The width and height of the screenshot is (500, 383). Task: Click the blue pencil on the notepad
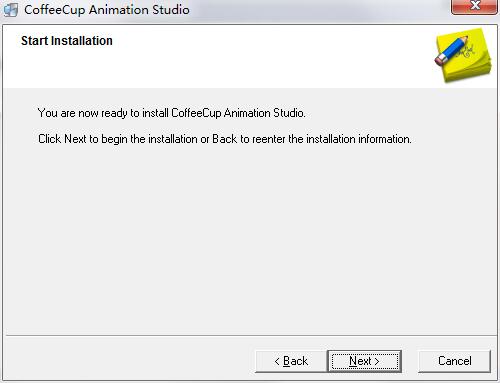point(451,51)
